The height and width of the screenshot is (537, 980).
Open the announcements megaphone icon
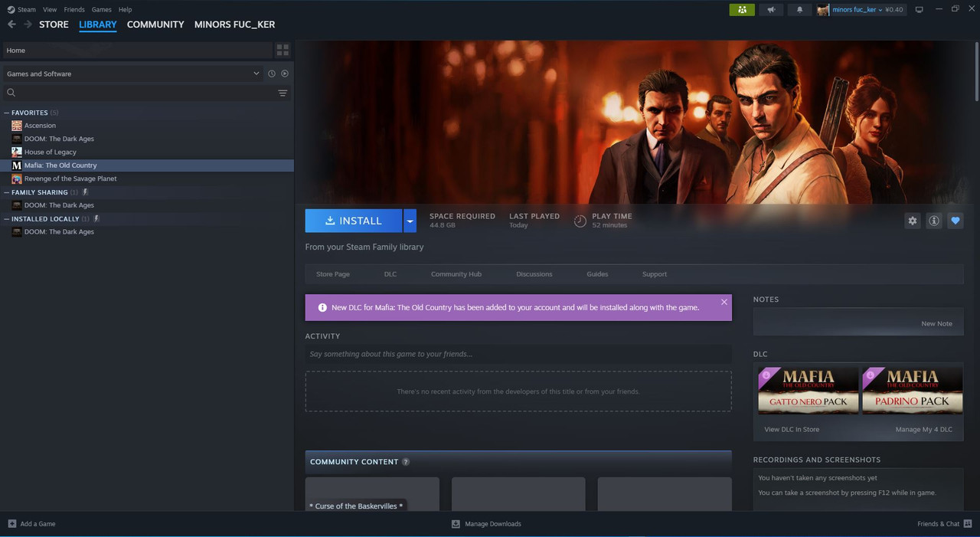coord(771,10)
